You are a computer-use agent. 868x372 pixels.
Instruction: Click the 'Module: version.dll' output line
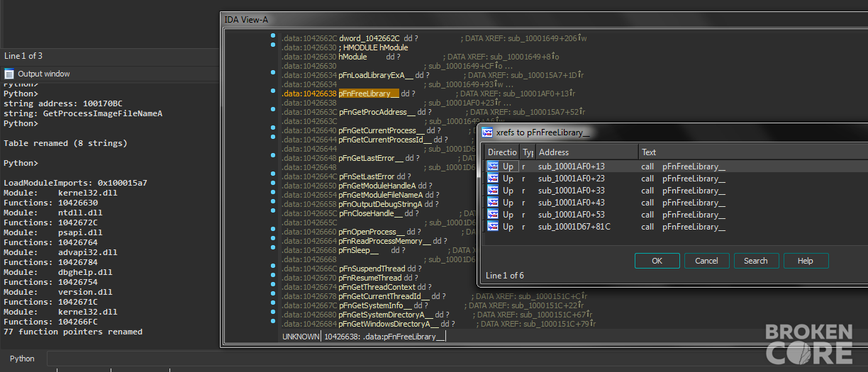tap(58, 292)
